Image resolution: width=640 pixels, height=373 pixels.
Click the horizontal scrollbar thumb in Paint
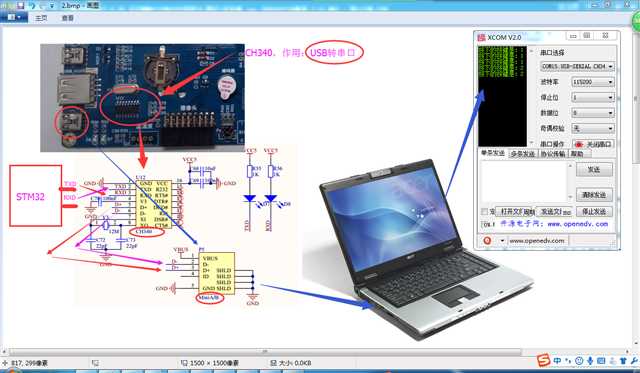point(265,351)
